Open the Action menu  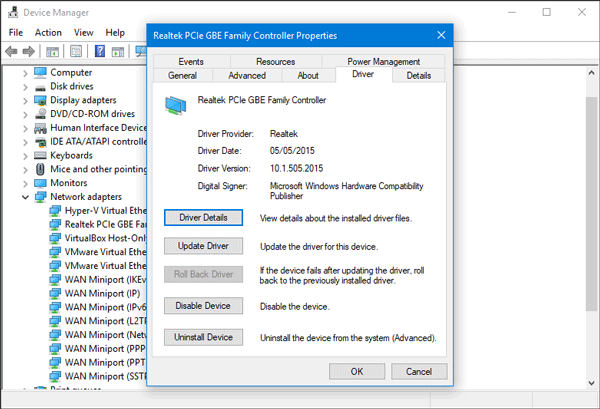point(48,33)
